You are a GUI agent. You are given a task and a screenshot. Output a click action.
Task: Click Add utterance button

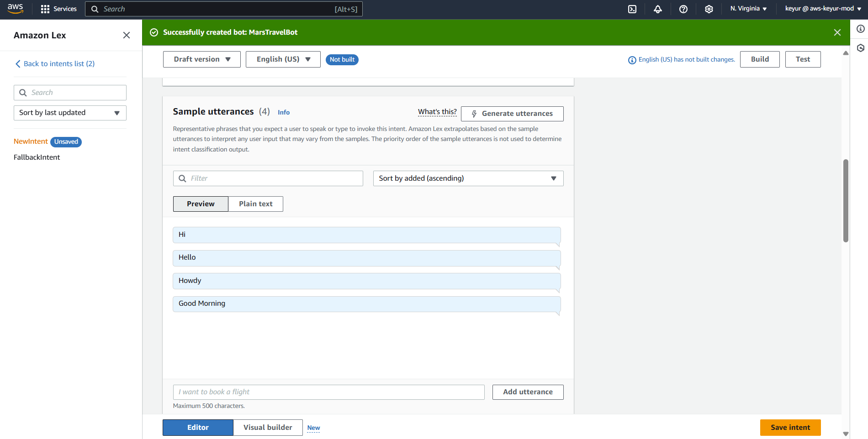click(x=528, y=392)
